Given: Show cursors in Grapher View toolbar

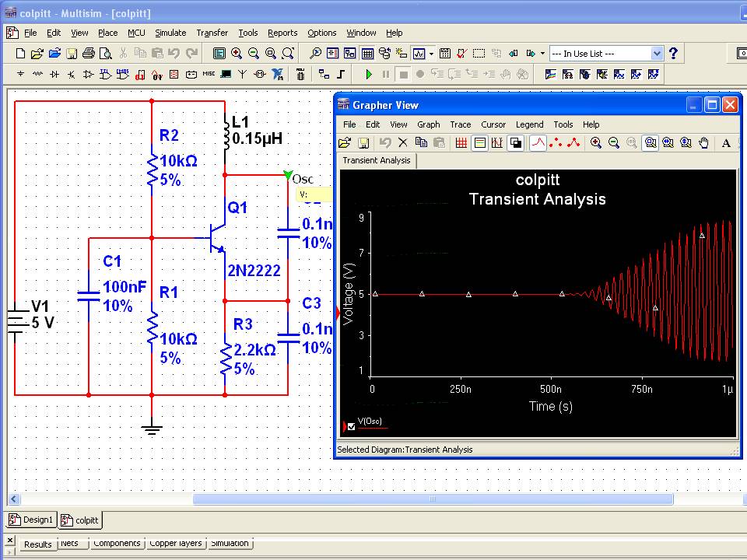Looking at the screenshot, I should tap(497, 143).
